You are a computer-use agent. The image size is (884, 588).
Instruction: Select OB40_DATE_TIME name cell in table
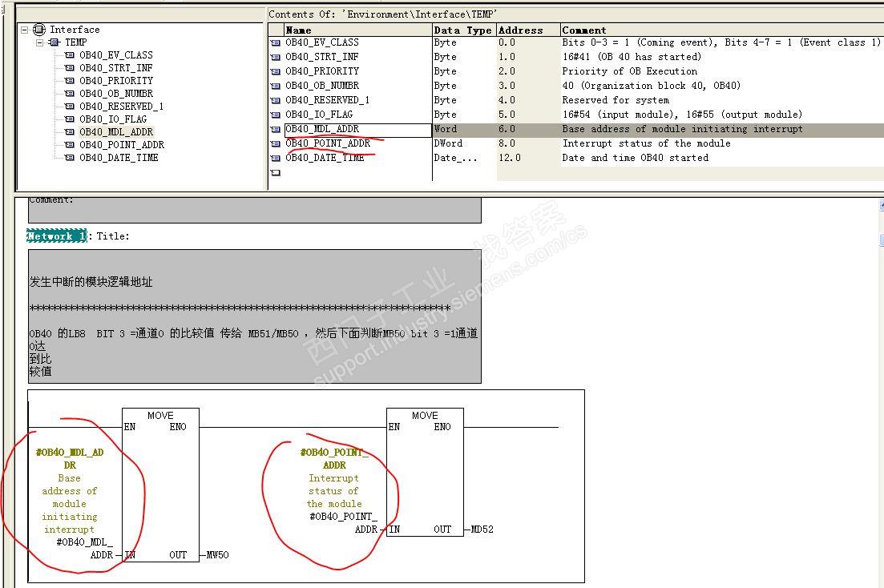coord(358,159)
